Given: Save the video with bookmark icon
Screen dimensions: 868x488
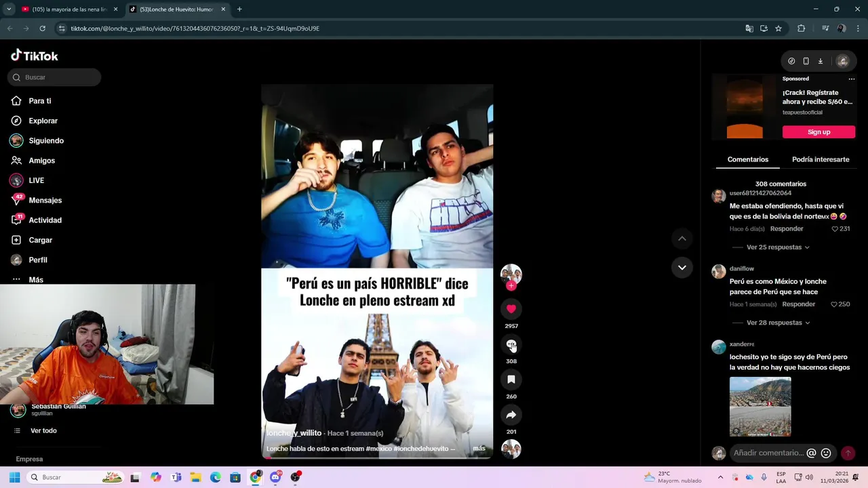Looking at the screenshot, I should click(511, 380).
